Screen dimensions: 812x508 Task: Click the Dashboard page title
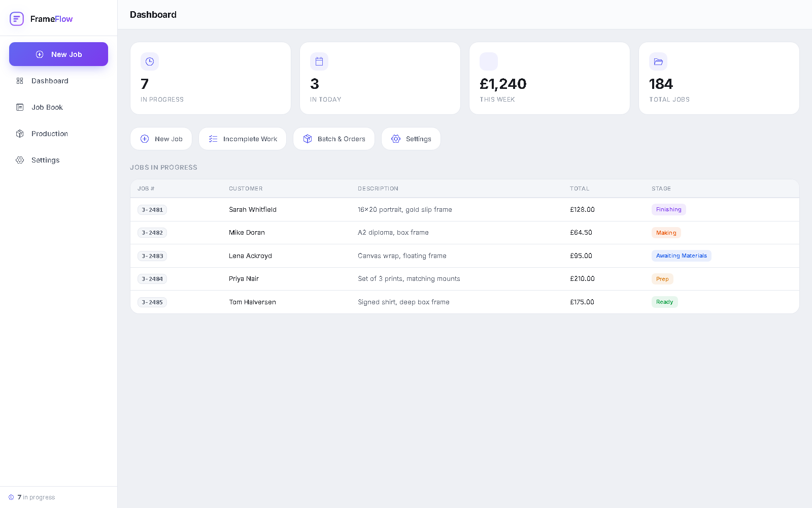153,15
